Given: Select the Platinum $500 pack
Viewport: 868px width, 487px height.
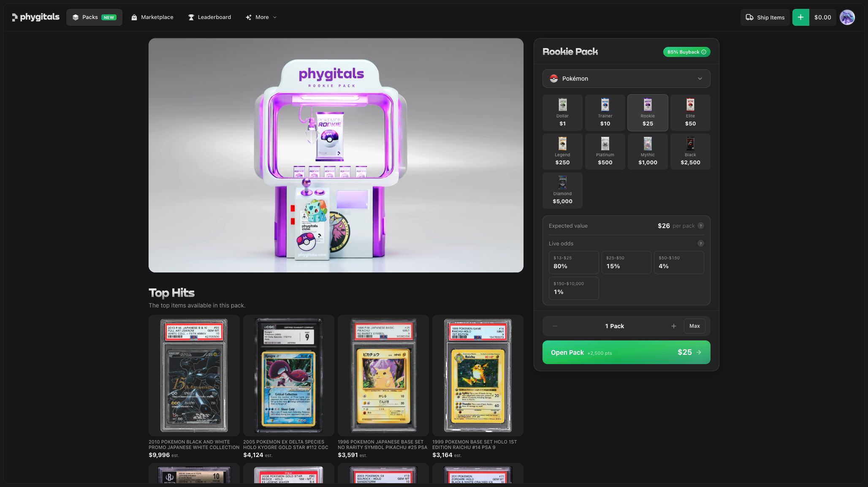Looking at the screenshot, I should point(605,152).
